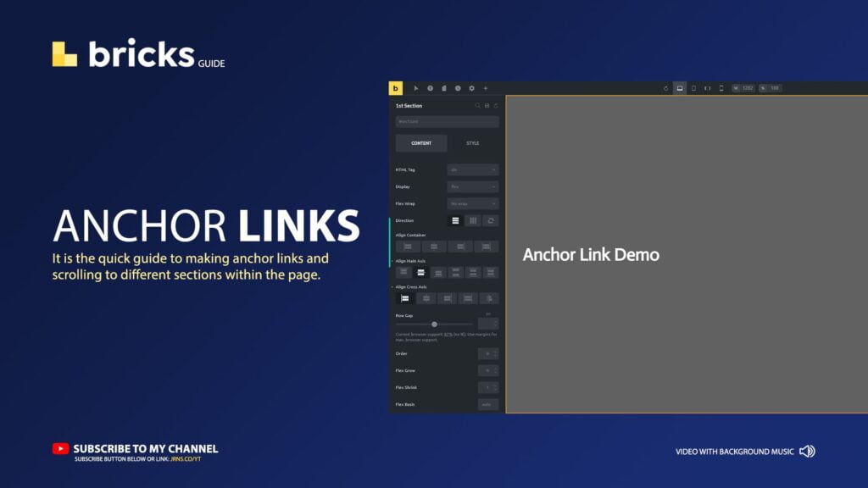
Task: Open the info/help icon in toolbar
Action: (430, 88)
